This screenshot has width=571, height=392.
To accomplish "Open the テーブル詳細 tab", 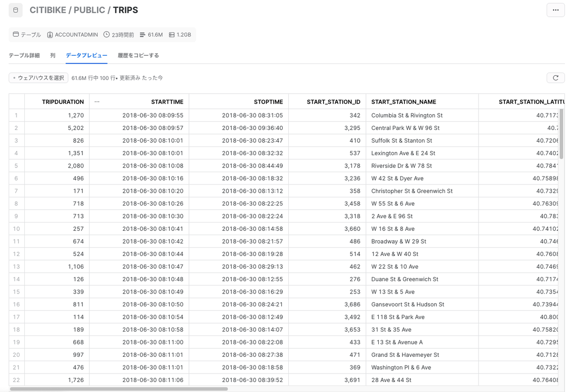I will [x=24, y=56].
